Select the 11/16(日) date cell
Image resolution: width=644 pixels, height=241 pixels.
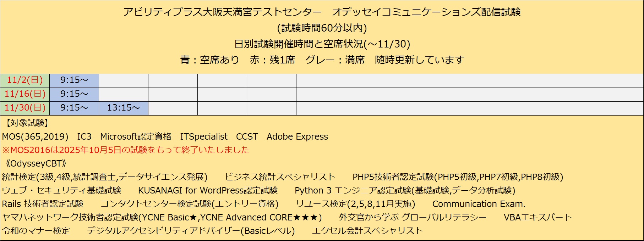(x=25, y=94)
